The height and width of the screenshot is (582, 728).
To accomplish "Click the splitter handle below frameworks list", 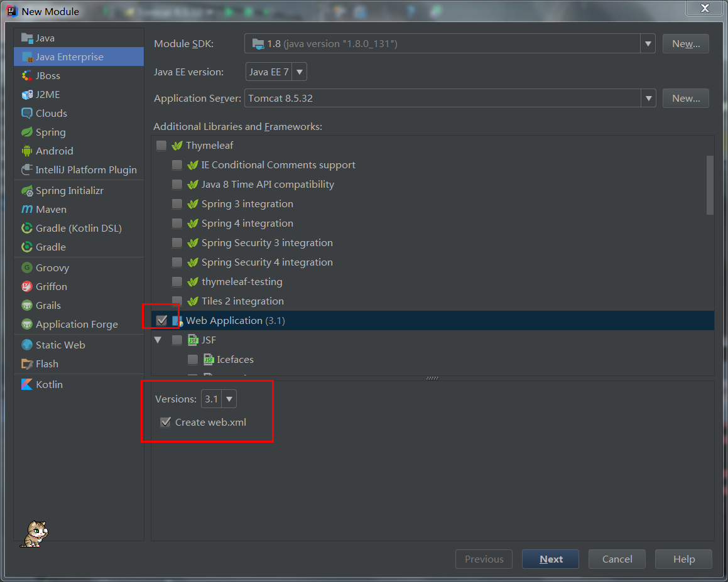I will tap(432, 378).
